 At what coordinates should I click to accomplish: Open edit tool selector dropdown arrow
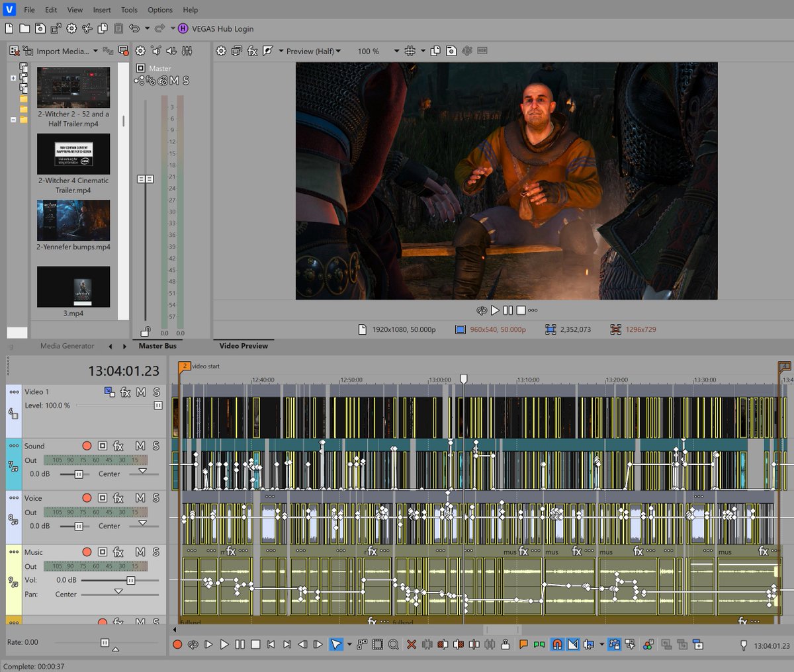[x=349, y=644]
